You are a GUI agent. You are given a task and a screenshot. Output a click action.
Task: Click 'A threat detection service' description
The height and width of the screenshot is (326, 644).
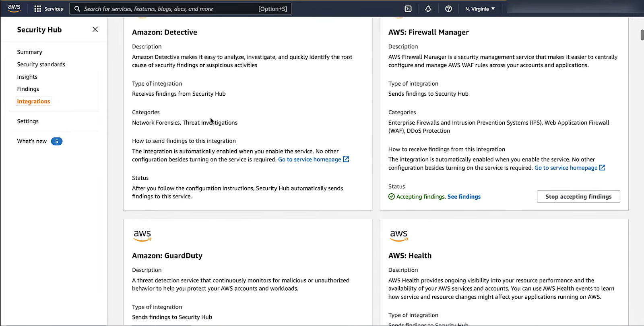click(241, 285)
